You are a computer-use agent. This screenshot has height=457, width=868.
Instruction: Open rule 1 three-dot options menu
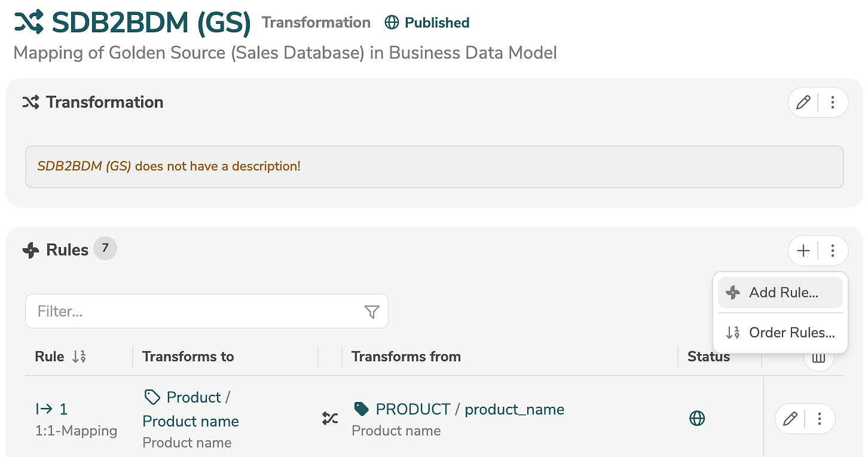click(820, 419)
